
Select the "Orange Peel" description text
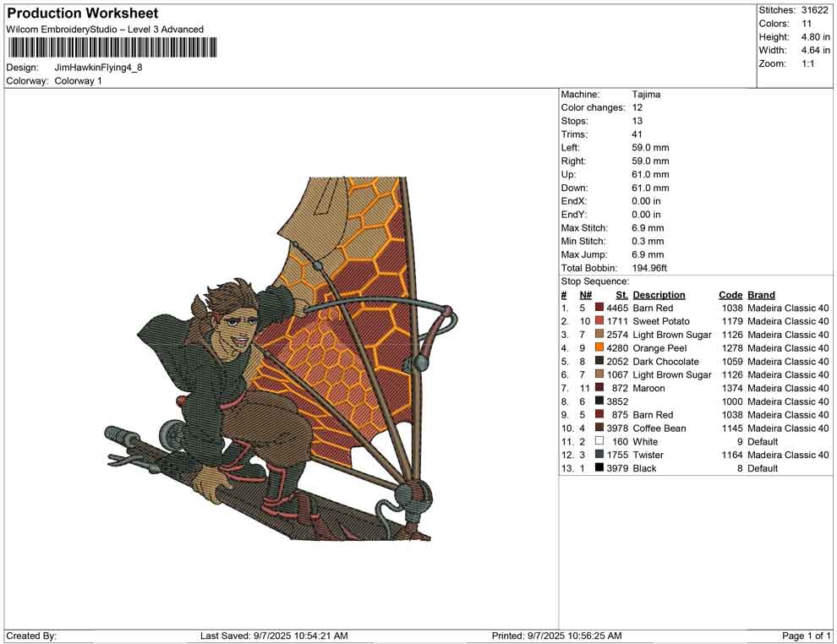[659, 348]
